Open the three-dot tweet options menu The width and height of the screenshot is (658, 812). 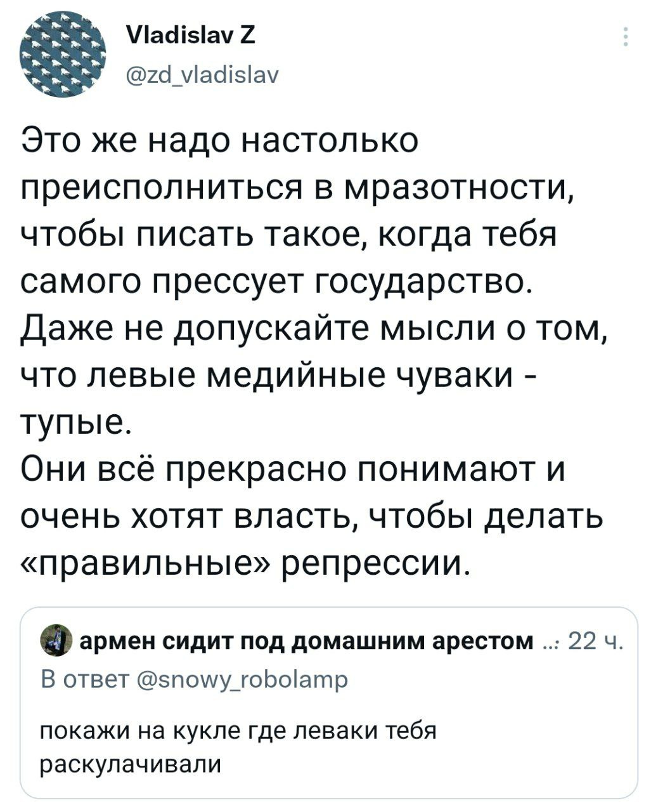625,37
